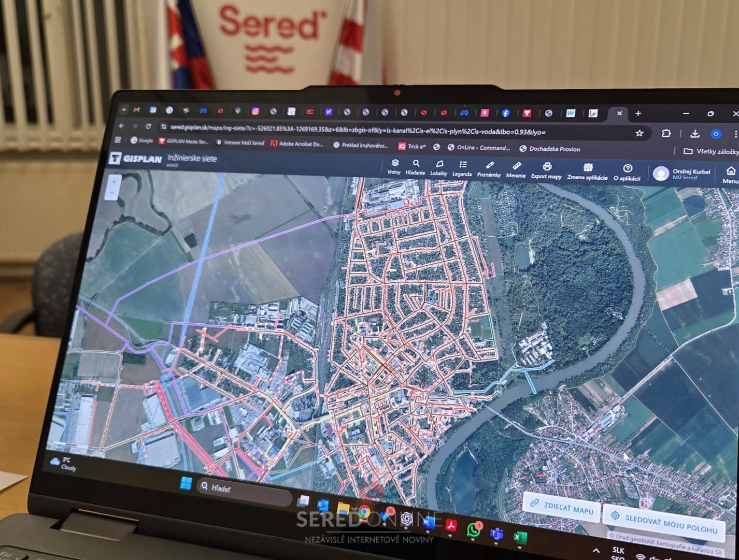The width and height of the screenshot is (739, 560).
Task: Open the O aplikácii help icon
Action: click(x=627, y=173)
